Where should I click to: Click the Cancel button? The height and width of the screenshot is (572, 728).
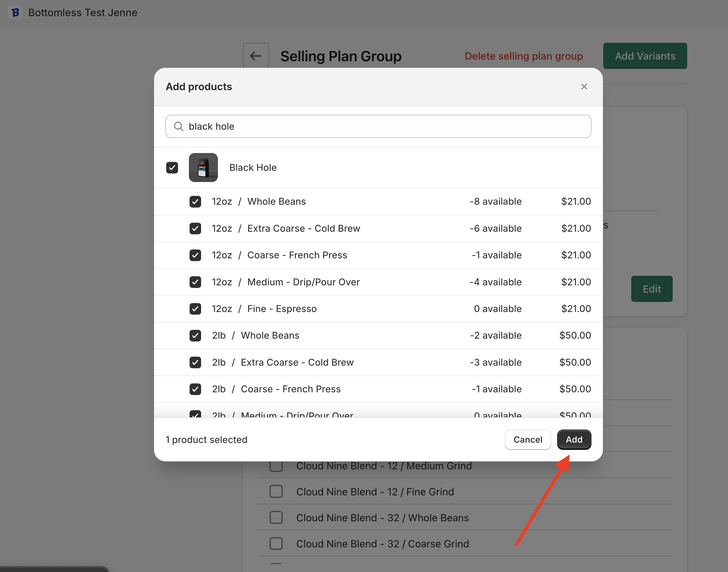(x=528, y=439)
